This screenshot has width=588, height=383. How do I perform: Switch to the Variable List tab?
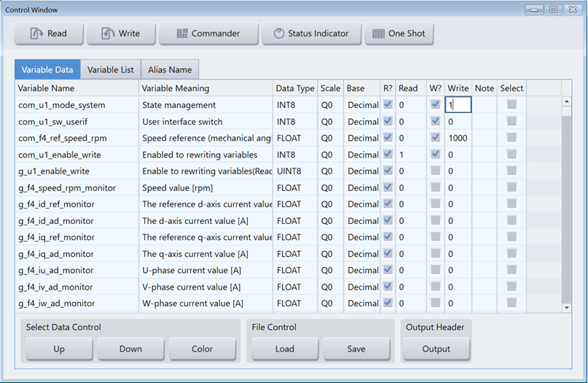click(111, 69)
